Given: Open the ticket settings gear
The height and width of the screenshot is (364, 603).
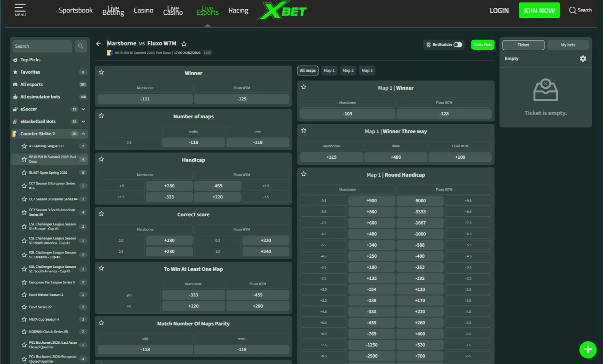Looking at the screenshot, I should [583, 58].
